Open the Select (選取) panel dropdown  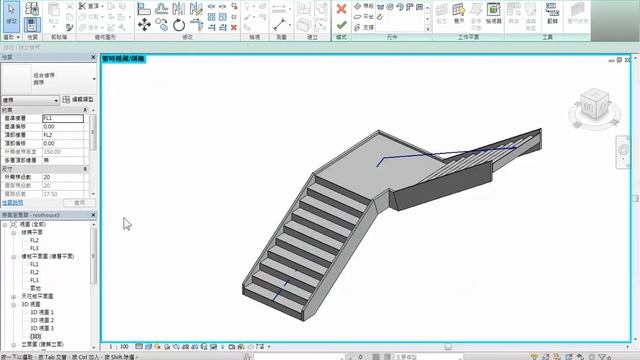(x=11, y=37)
